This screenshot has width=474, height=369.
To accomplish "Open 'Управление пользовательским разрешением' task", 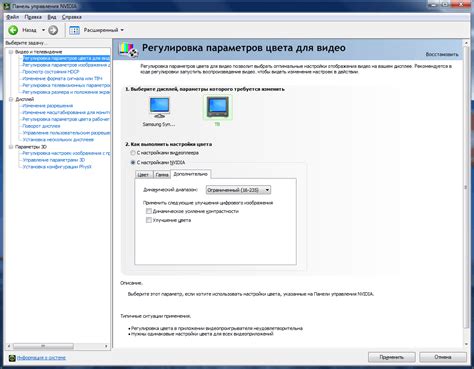I will click(x=66, y=133).
